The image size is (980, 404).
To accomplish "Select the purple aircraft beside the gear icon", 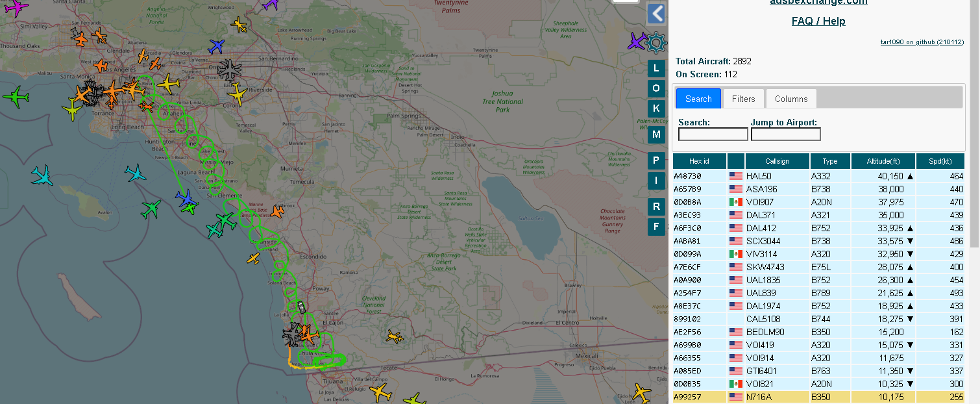I will pyautogui.click(x=637, y=42).
